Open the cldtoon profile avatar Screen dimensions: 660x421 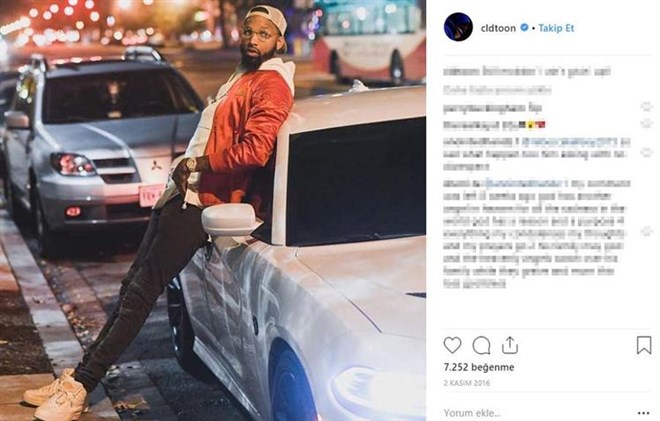point(458,27)
